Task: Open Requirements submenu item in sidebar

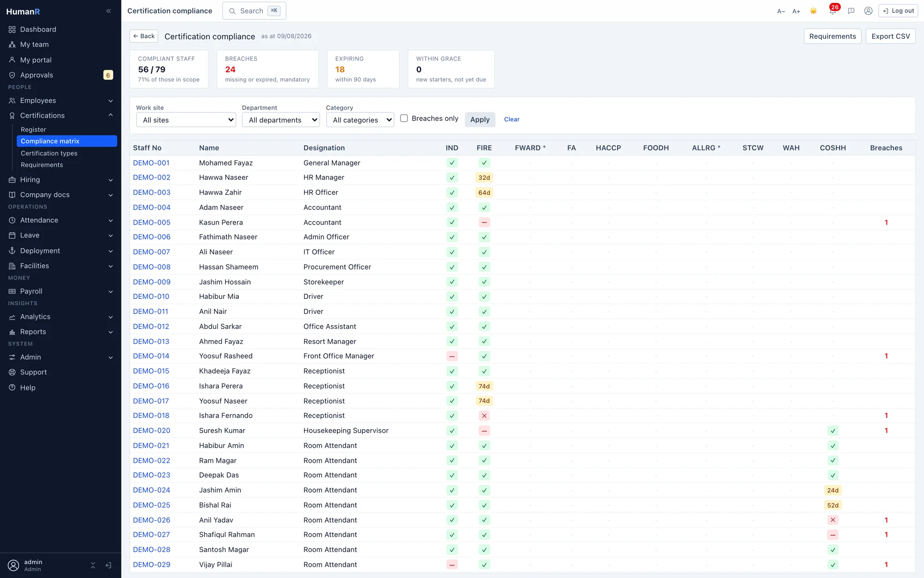Action: coord(67,165)
